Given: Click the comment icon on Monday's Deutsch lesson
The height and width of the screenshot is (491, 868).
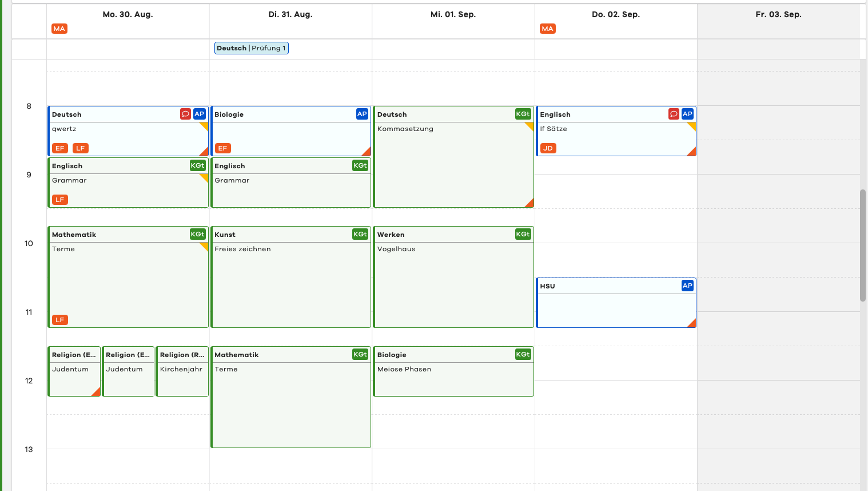Looking at the screenshot, I should point(185,114).
